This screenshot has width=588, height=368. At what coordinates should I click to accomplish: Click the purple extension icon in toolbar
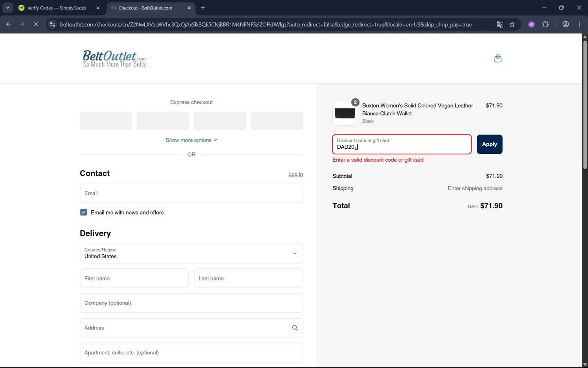pos(532,24)
